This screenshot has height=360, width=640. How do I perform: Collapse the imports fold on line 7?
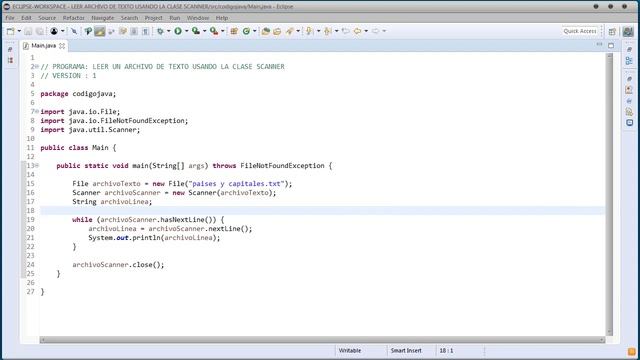pos(37,111)
